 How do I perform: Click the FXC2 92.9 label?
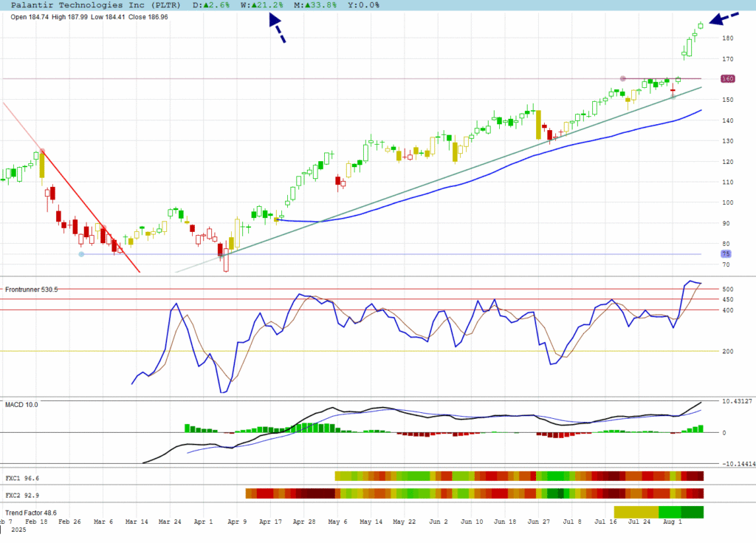click(x=22, y=495)
